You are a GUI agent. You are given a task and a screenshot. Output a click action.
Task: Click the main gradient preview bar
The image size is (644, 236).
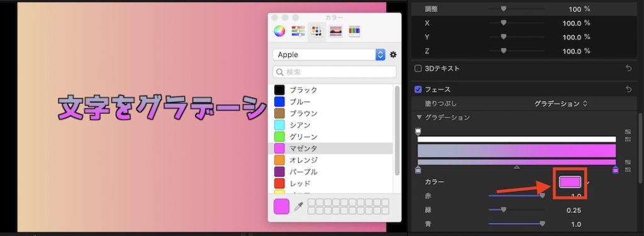coord(517,151)
